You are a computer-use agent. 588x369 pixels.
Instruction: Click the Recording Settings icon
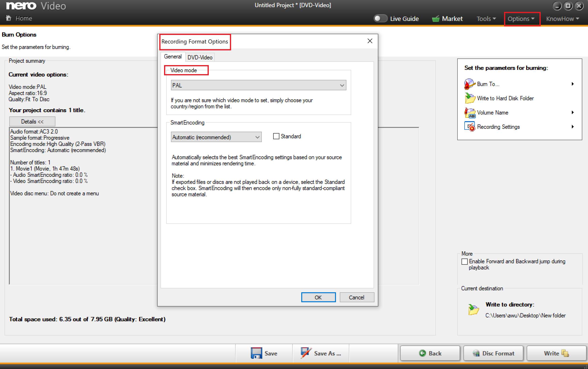[469, 127]
